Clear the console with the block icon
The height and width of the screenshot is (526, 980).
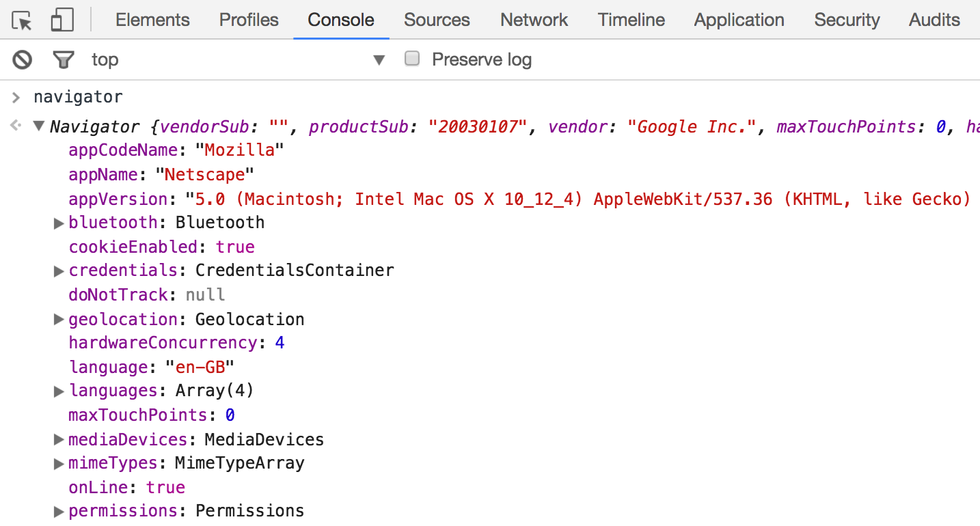pyautogui.click(x=23, y=60)
